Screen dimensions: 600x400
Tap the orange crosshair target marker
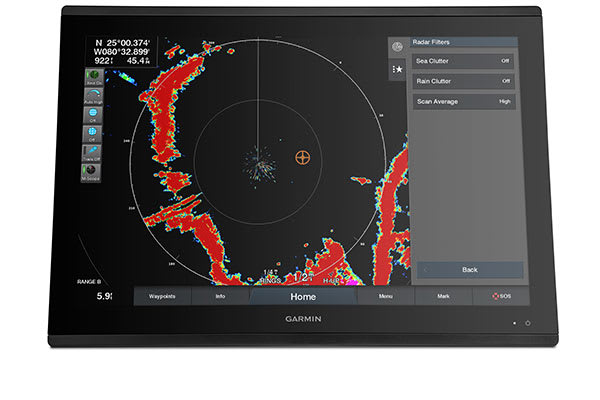(304, 157)
